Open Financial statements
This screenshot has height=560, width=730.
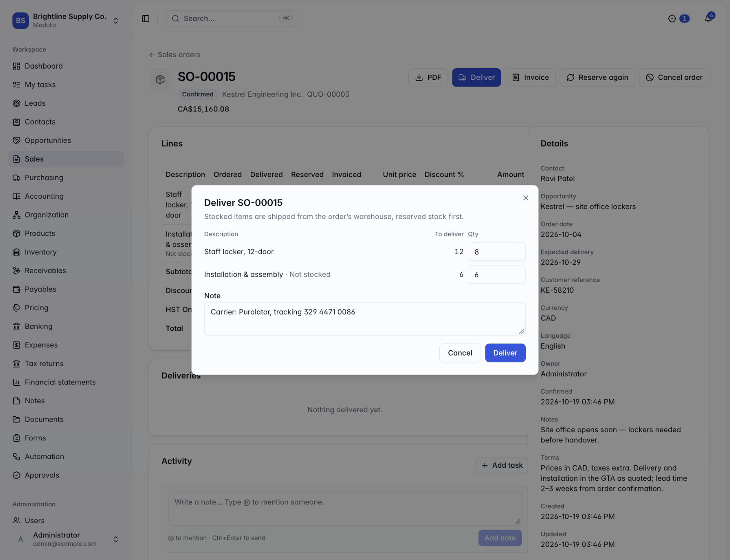pyautogui.click(x=66, y=382)
